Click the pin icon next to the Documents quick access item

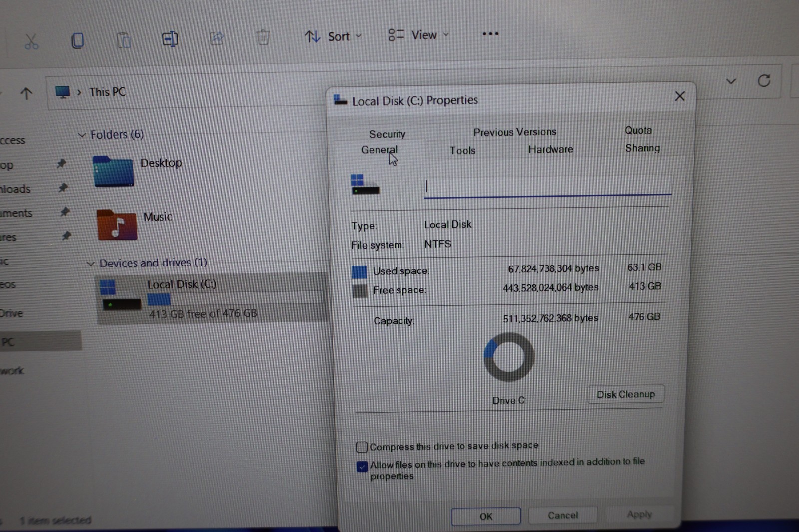tap(64, 212)
